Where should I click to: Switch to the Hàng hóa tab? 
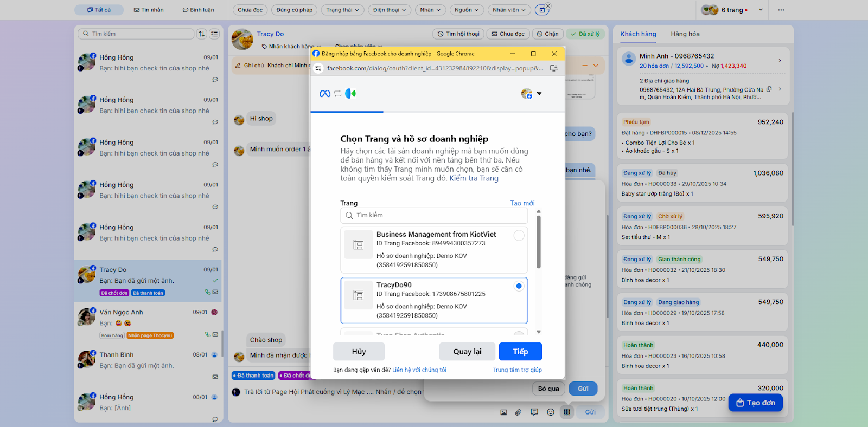(685, 34)
